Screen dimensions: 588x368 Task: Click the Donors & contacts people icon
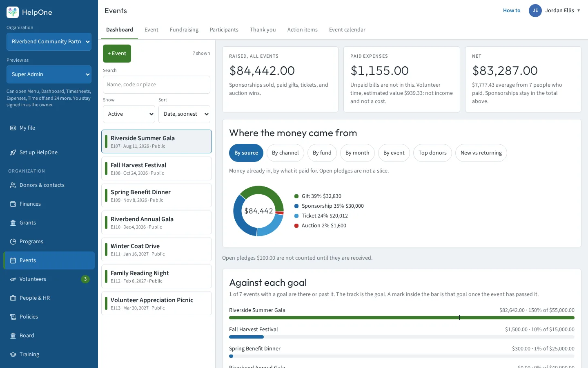click(x=13, y=185)
